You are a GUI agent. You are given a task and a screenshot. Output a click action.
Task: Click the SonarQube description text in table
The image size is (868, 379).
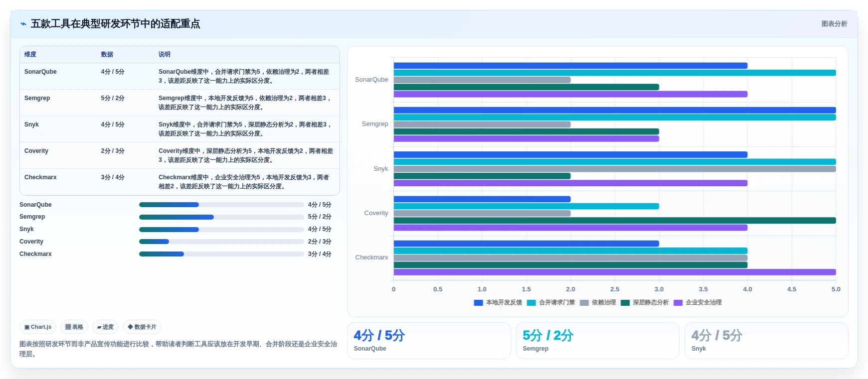click(244, 76)
